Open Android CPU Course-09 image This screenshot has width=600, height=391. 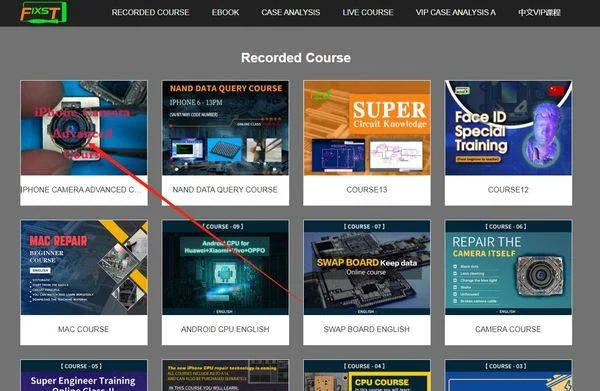click(225, 267)
